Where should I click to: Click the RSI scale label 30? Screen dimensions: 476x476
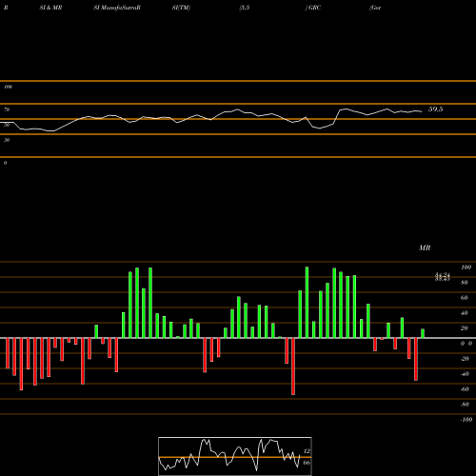click(x=7, y=140)
